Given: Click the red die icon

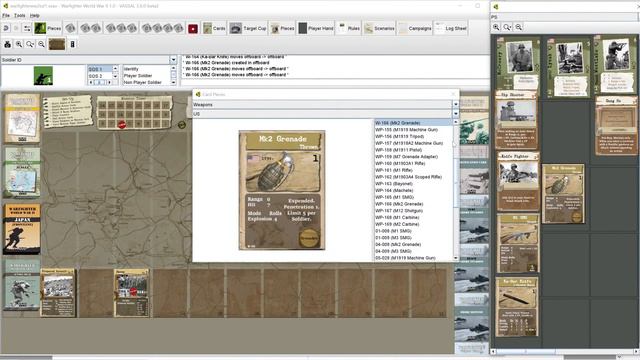Looking at the screenshot, I should pos(193,29).
